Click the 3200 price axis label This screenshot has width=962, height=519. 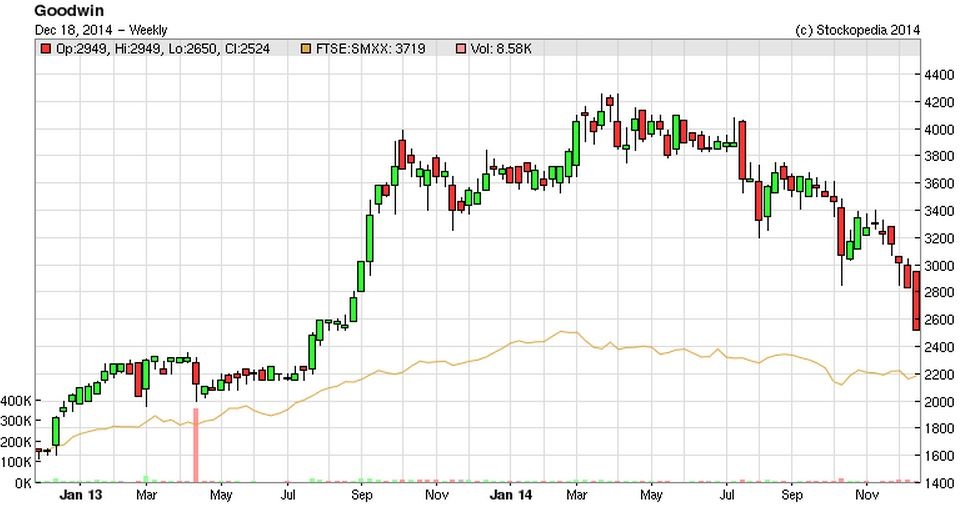click(x=939, y=238)
